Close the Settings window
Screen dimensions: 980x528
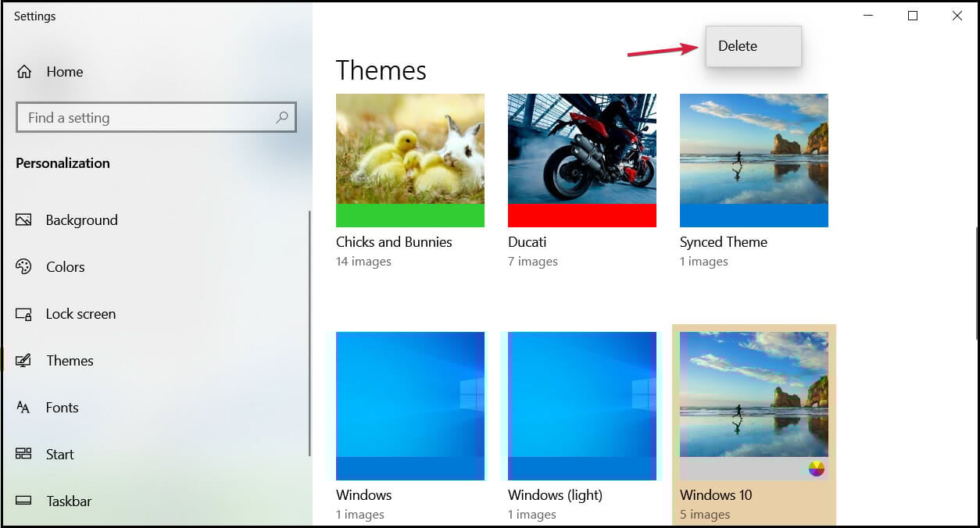pyautogui.click(x=957, y=16)
